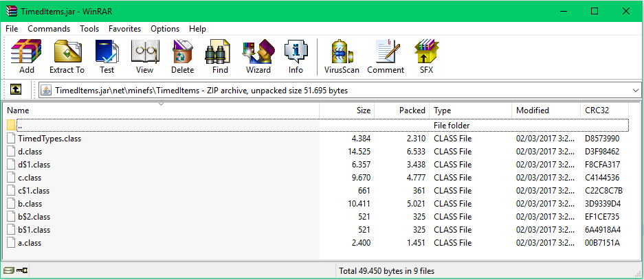Sort by the Name column header
This screenshot has width=644, height=280.
(161, 110)
